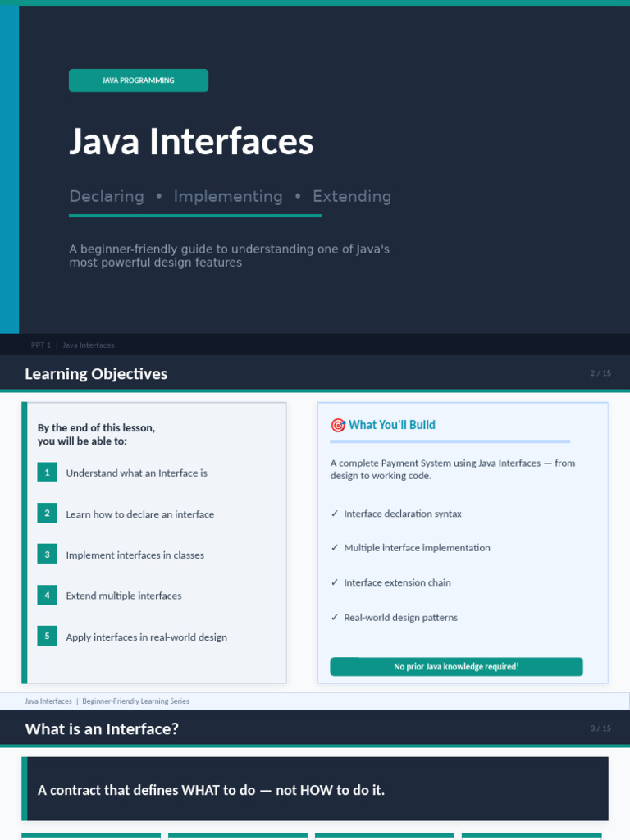Select the number 5 objective badge
630x840 pixels.
click(x=48, y=637)
